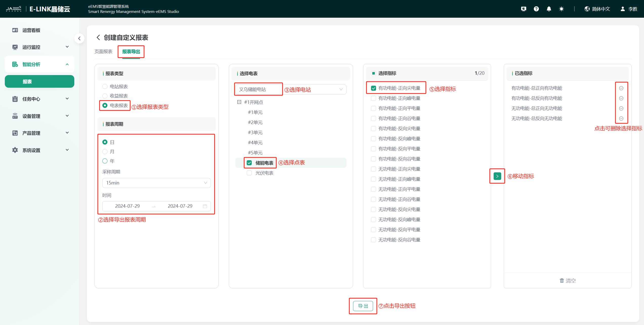This screenshot has height=325, width=644.
Task: Open calendar icon in date range field
Action: [205, 206]
